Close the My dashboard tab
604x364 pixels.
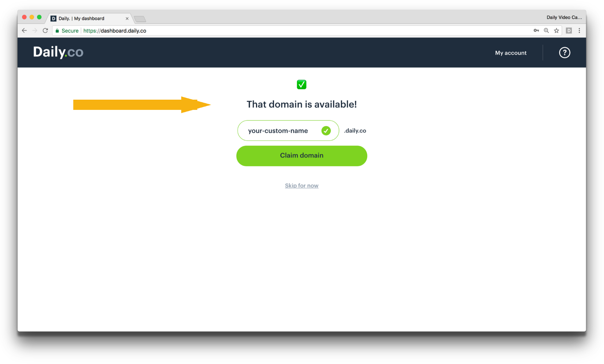point(127,19)
